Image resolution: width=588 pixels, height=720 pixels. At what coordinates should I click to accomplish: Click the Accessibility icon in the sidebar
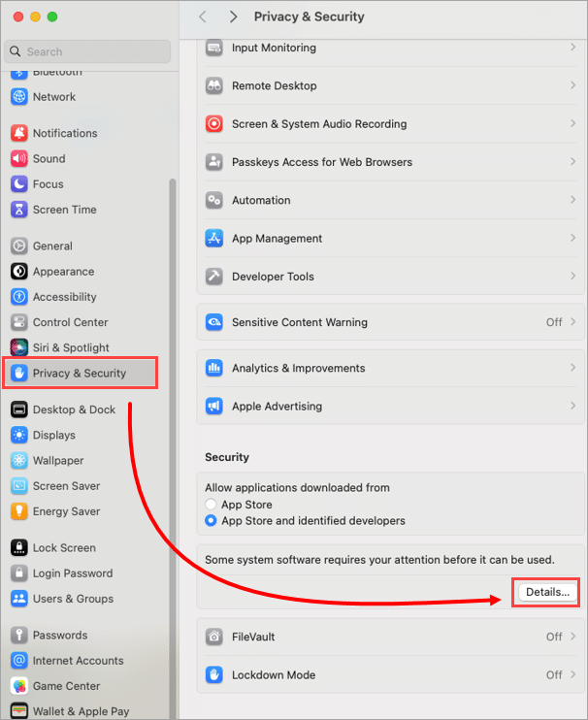[x=18, y=297]
